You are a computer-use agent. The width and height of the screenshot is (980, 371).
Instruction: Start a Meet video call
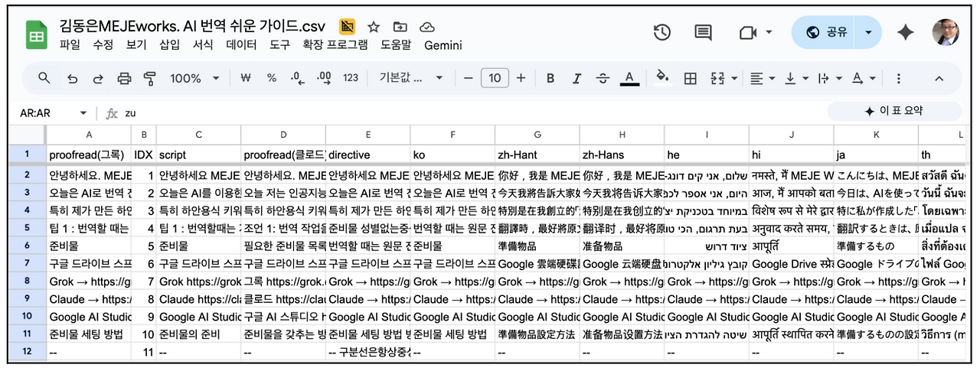[x=747, y=32]
